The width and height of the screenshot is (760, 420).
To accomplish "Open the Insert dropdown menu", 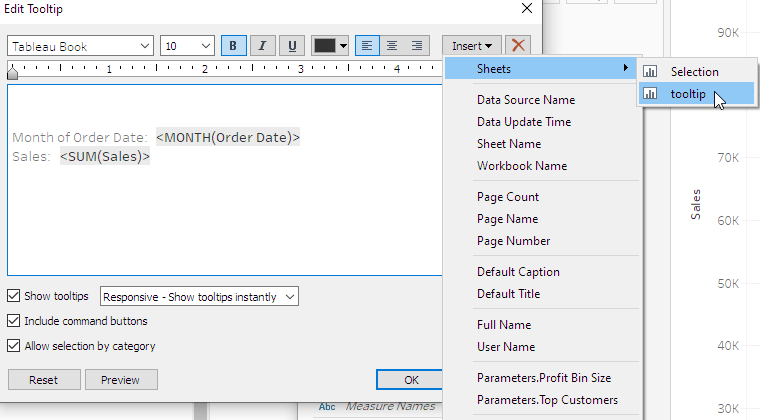I will (x=471, y=46).
